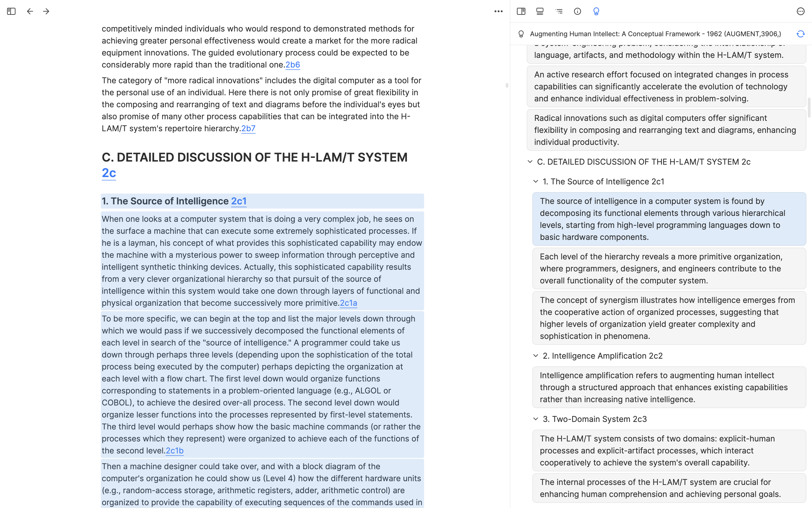
Task: Collapse '1. The Source of Intelligence 2c1' group
Action: 535,181
